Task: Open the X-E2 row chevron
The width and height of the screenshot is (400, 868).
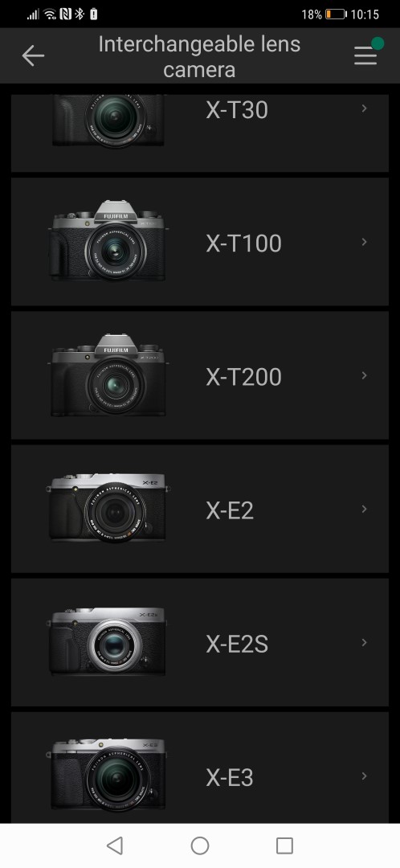Action: tap(364, 509)
